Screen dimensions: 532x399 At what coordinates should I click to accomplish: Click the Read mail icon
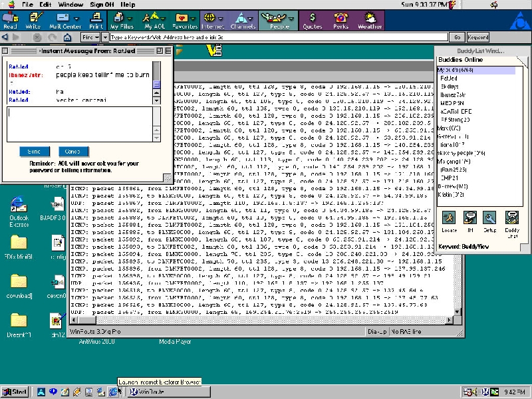pos(10,20)
